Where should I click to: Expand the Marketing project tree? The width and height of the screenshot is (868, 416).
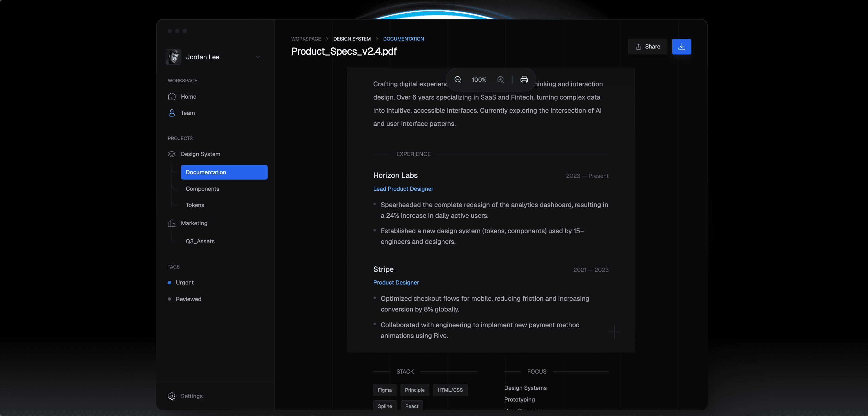pyautogui.click(x=194, y=223)
